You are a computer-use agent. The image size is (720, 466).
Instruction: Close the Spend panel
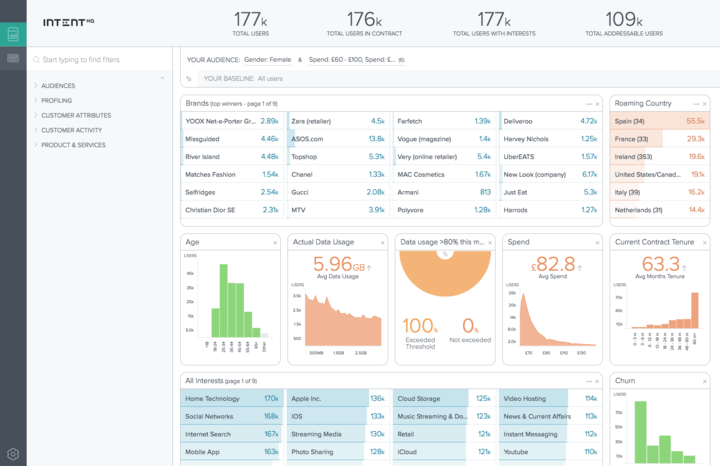pos(597,243)
